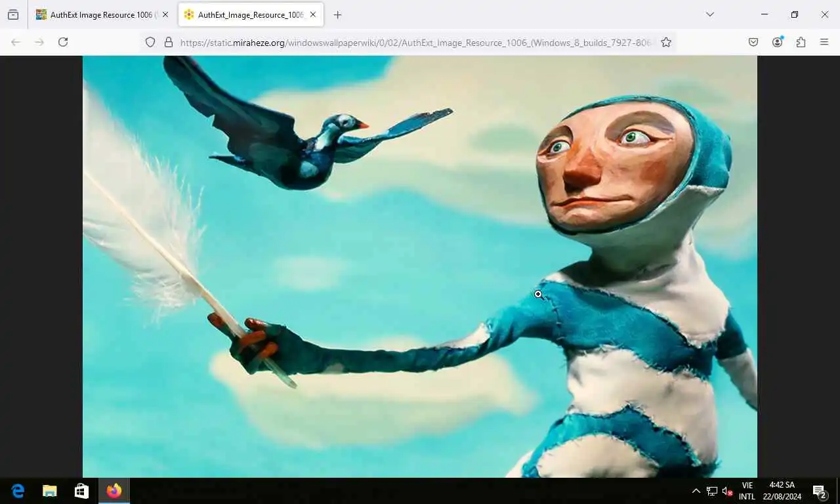Go forward to next page
This screenshot has height=504, width=840.
coord(39,42)
